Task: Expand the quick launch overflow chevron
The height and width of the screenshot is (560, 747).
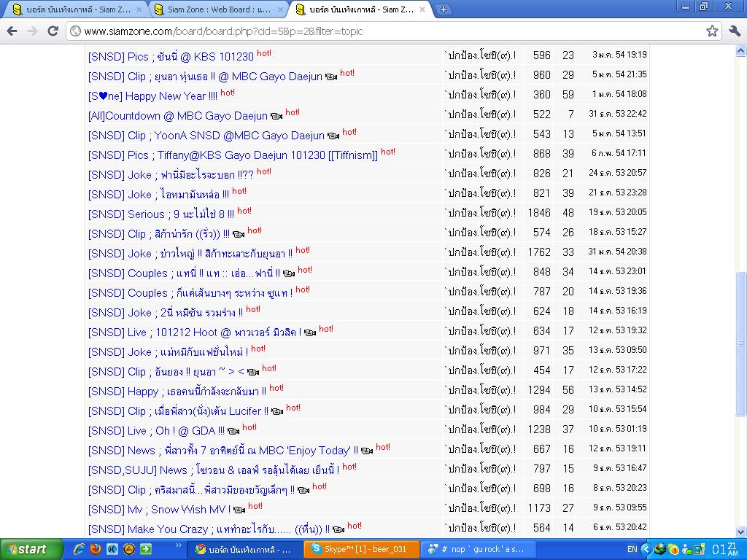Action: click(x=179, y=545)
